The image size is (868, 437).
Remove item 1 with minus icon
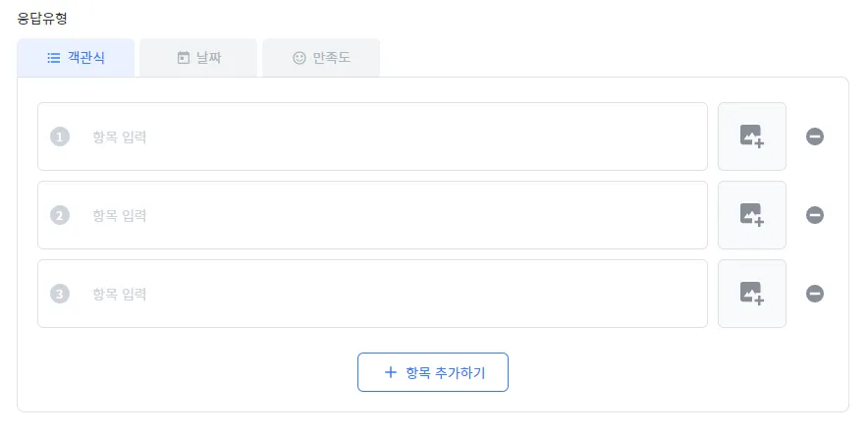click(815, 137)
